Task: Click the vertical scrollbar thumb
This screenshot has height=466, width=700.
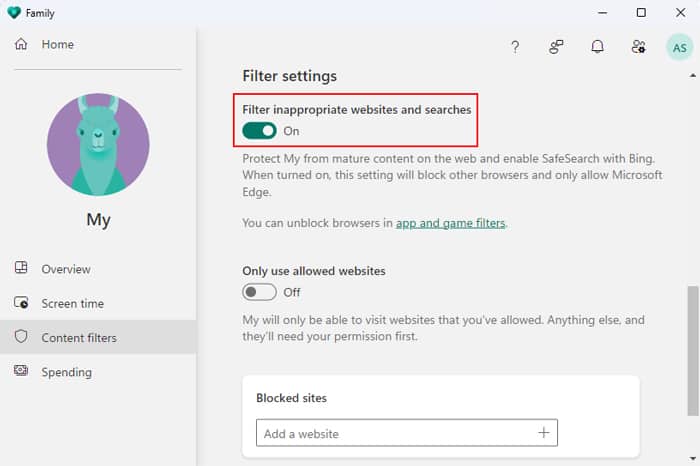Action: click(x=692, y=351)
